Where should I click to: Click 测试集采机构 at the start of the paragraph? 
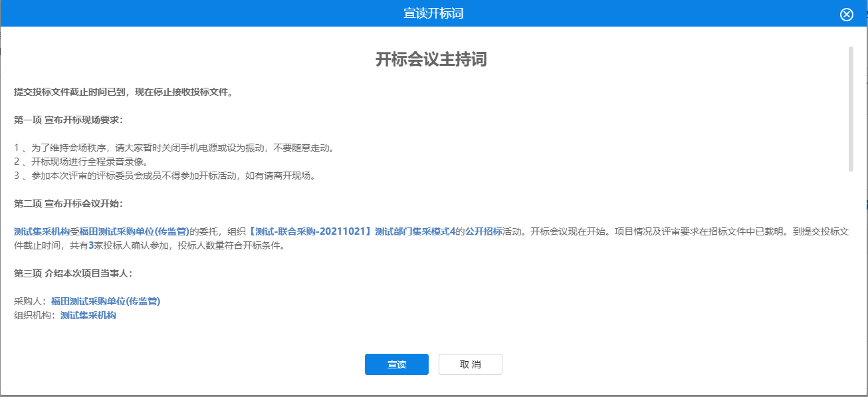[x=42, y=231]
